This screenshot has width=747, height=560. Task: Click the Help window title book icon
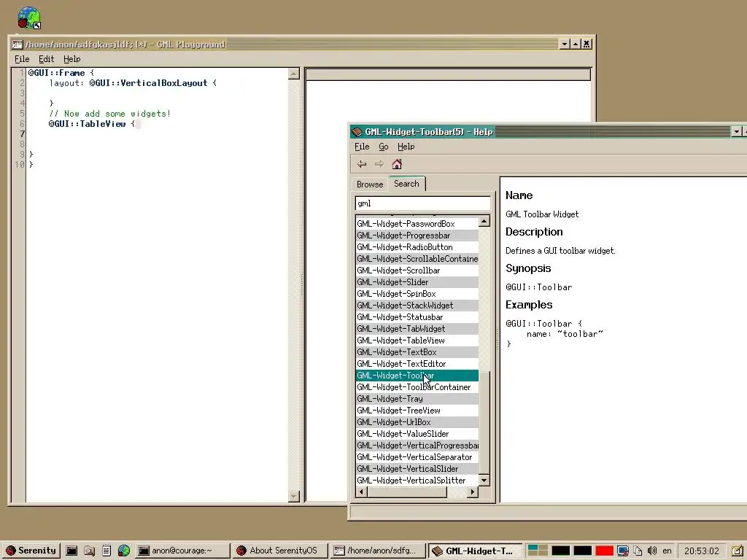coord(357,132)
